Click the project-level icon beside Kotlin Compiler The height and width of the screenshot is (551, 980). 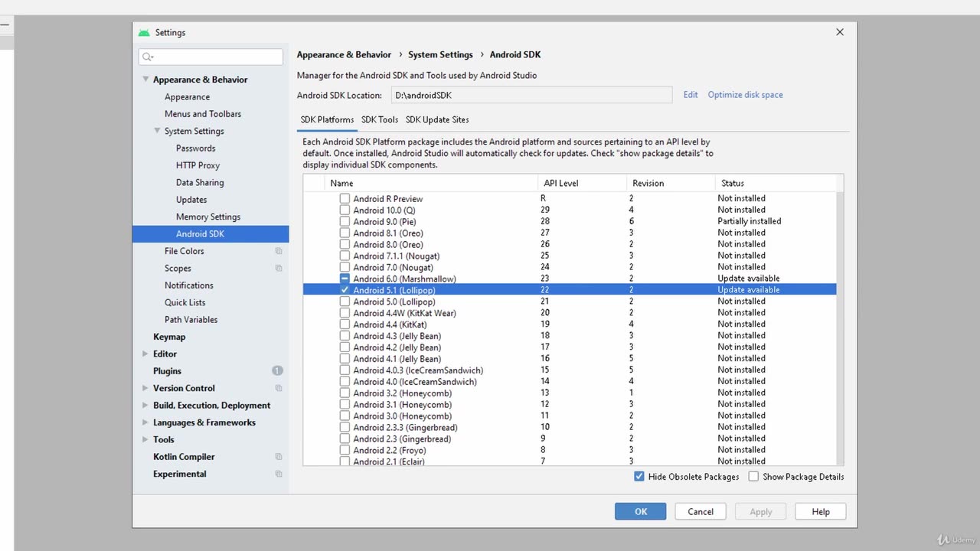pyautogui.click(x=279, y=457)
